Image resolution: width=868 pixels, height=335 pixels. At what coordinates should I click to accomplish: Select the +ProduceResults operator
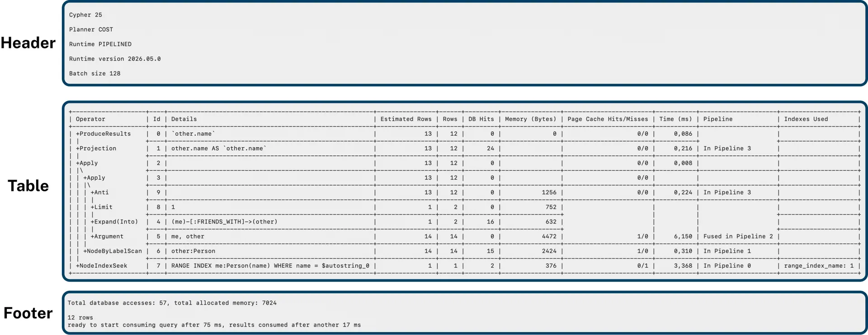pyautogui.click(x=103, y=134)
